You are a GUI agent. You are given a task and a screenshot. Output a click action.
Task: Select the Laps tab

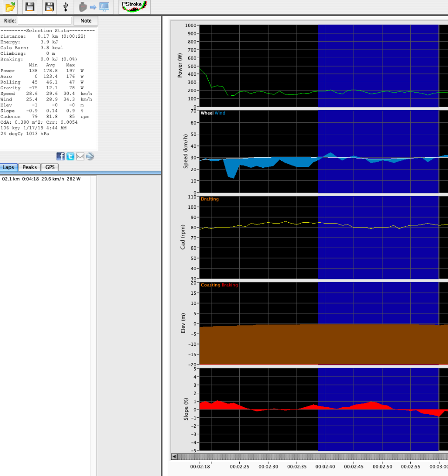(9, 167)
